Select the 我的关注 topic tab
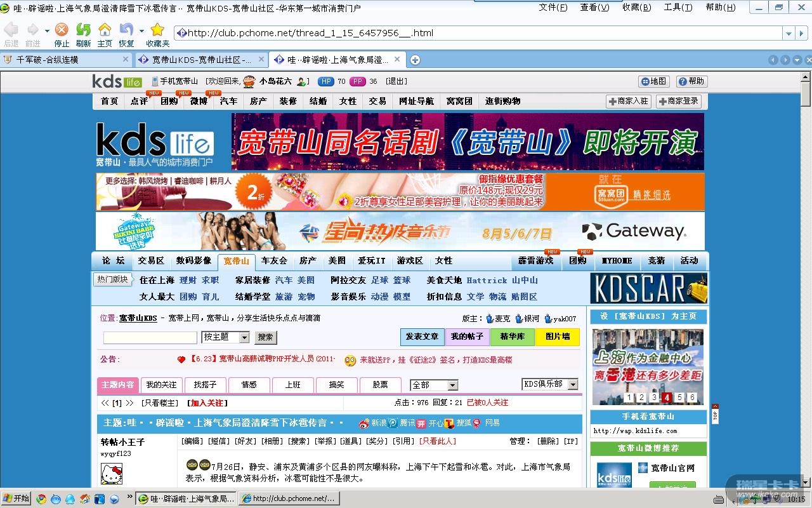 161,385
